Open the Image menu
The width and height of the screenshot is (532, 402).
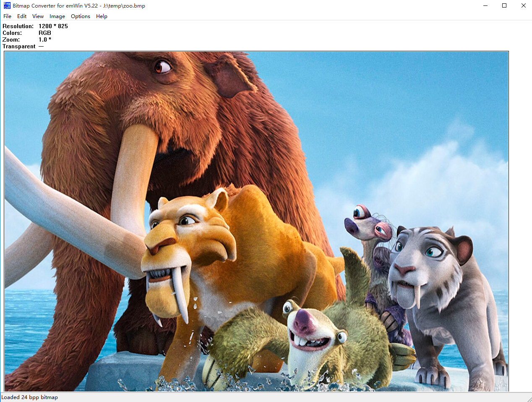(57, 16)
